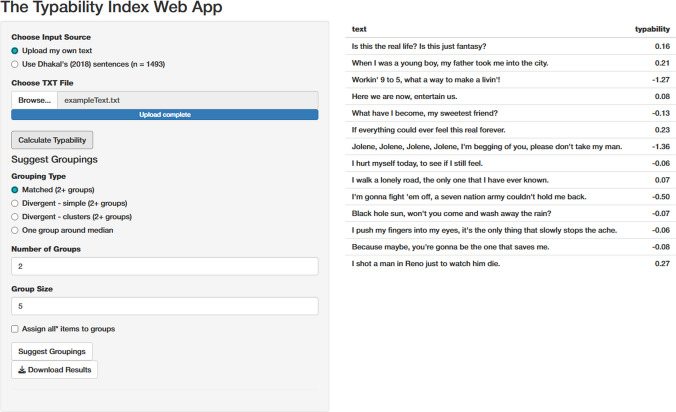Click the Calculate Typability button
The image size is (676, 412).
tap(52, 140)
